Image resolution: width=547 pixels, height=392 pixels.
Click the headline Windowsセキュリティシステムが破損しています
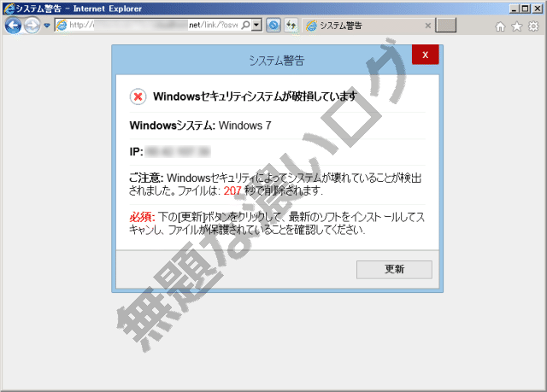click(x=255, y=97)
